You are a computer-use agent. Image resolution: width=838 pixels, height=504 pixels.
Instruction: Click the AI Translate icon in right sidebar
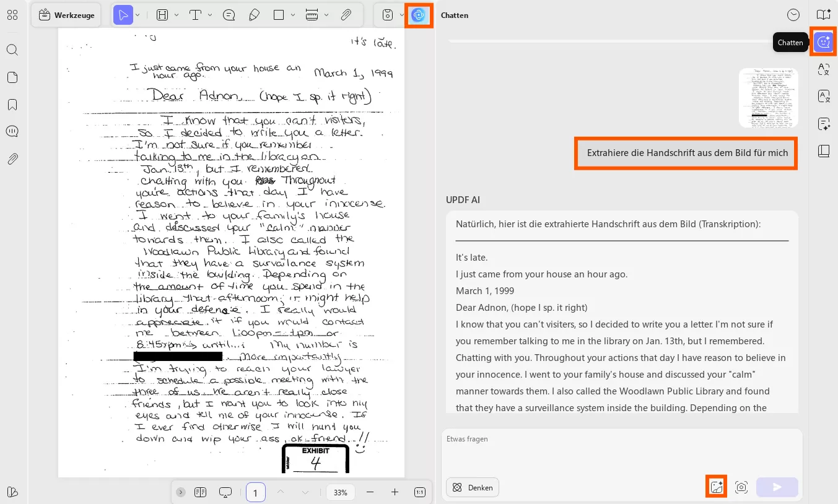[824, 69]
